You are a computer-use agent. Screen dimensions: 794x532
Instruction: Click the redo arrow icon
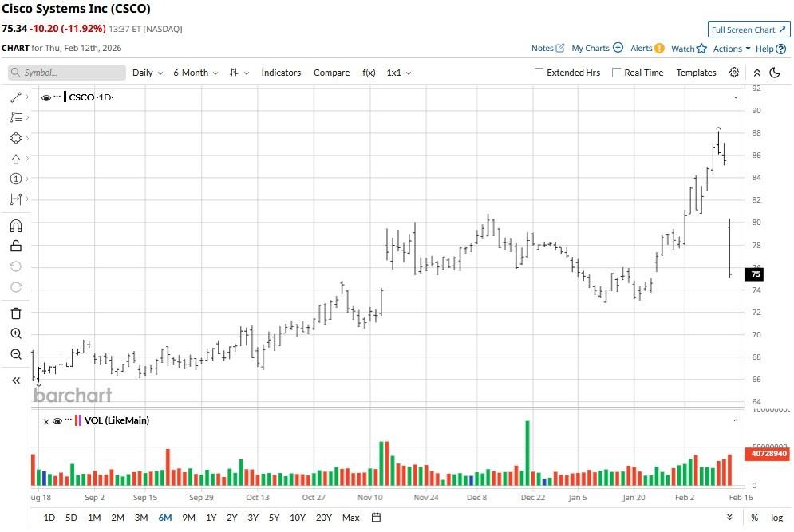click(x=16, y=287)
